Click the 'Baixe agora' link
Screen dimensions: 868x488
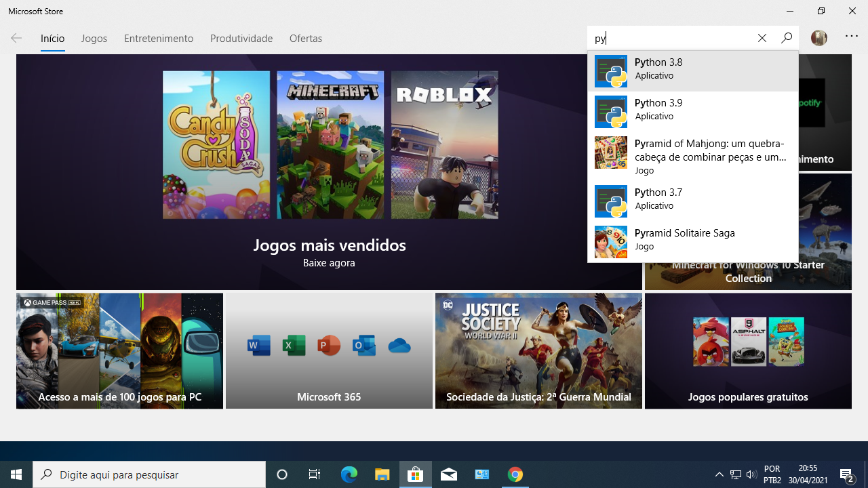[329, 262]
